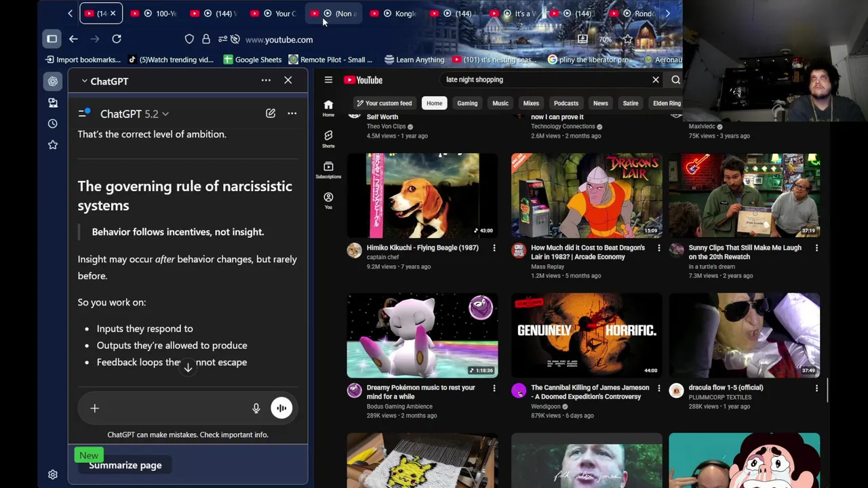868x488 pixels.
Task: Start new chat with compose icon
Action: tap(271, 113)
